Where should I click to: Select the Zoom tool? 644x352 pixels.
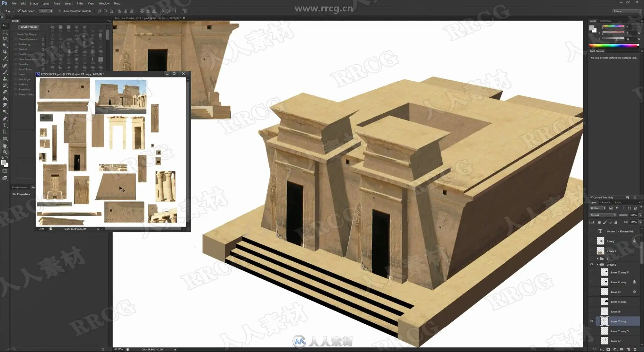point(5,152)
